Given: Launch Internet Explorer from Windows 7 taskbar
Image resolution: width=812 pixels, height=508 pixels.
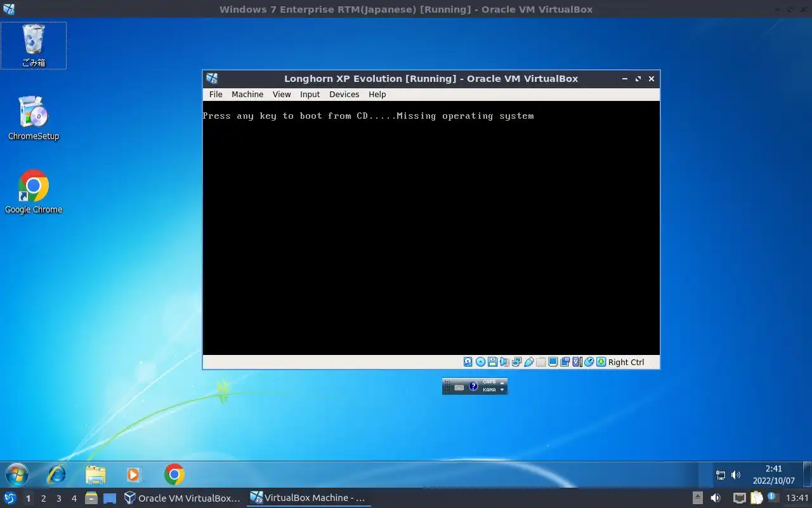Looking at the screenshot, I should click(56, 474).
